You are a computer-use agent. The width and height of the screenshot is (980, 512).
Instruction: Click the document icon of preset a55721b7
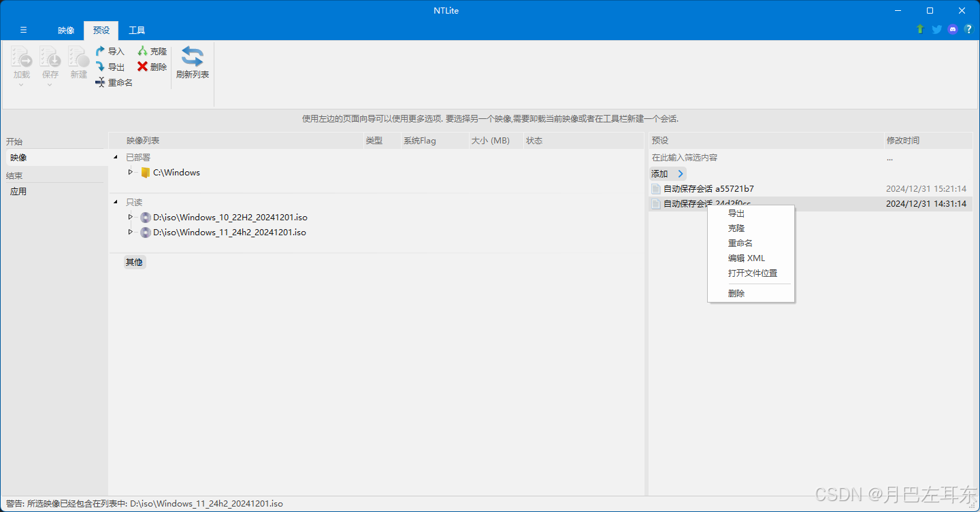point(656,189)
